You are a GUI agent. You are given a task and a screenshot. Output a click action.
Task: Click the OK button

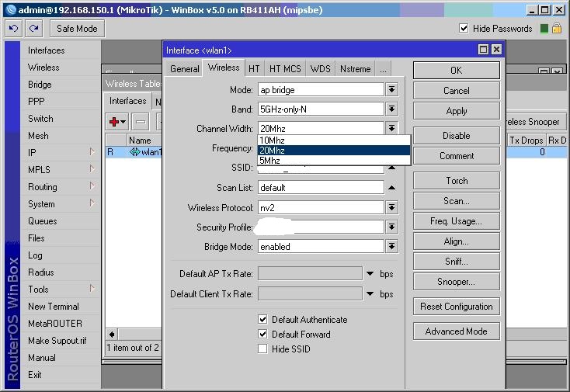(x=456, y=70)
